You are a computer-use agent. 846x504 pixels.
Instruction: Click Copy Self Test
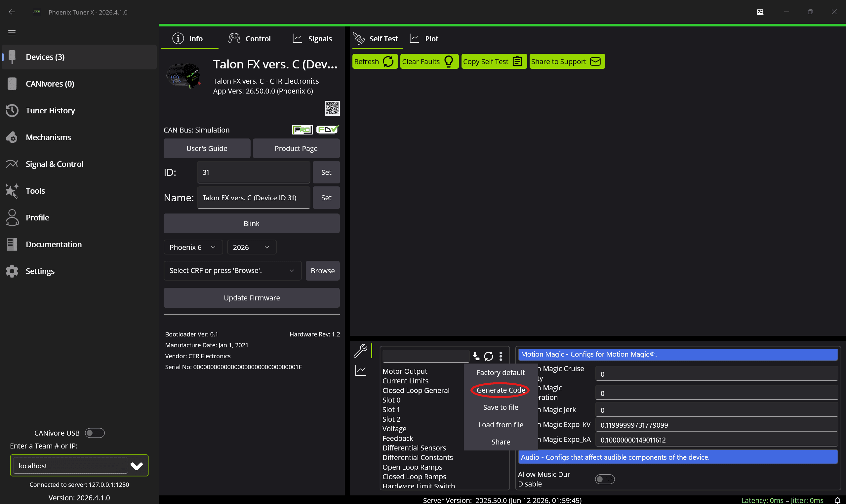(494, 61)
